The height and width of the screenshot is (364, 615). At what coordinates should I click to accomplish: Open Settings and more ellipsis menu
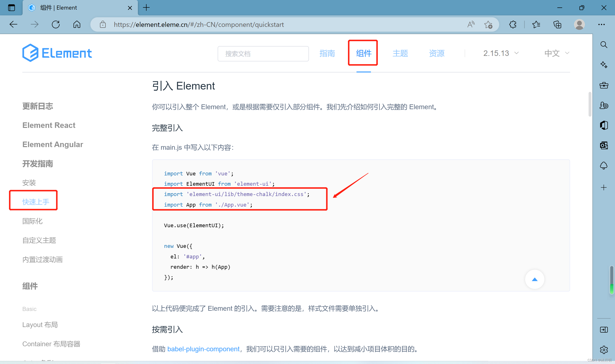601,24
